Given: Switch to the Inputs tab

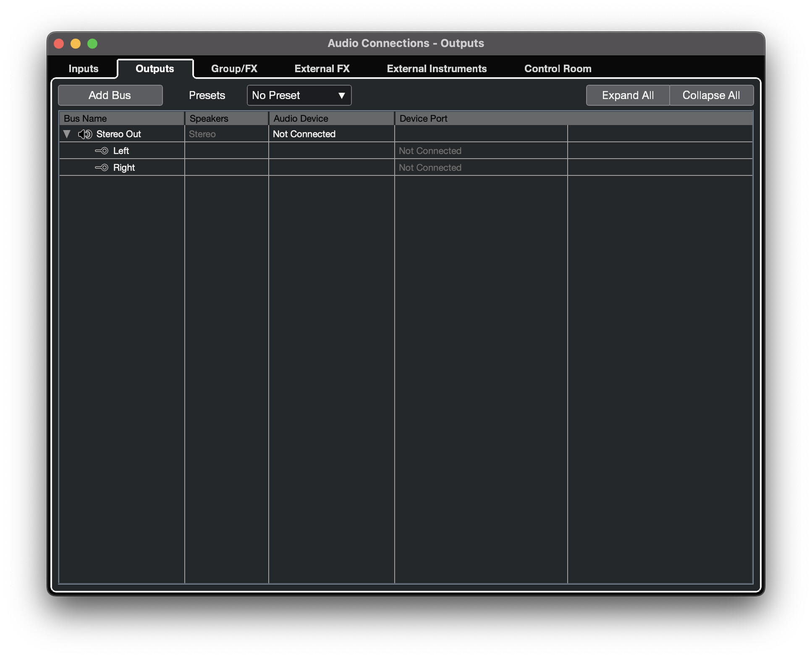Looking at the screenshot, I should (83, 69).
